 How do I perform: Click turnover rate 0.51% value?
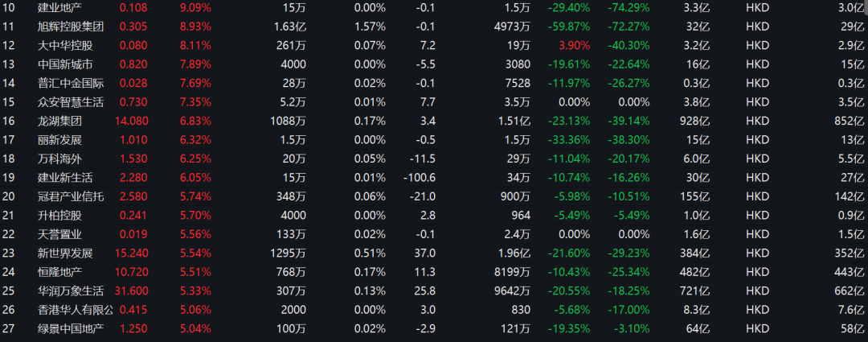coord(370,253)
